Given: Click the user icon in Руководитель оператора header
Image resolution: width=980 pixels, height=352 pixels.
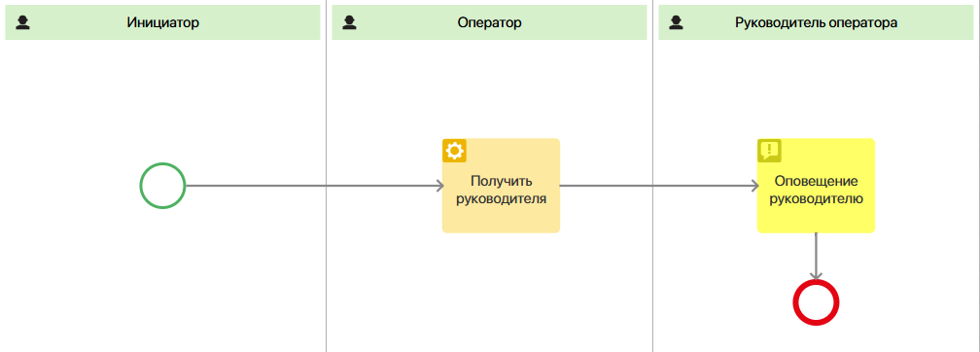Looking at the screenshot, I should click(x=676, y=23).
